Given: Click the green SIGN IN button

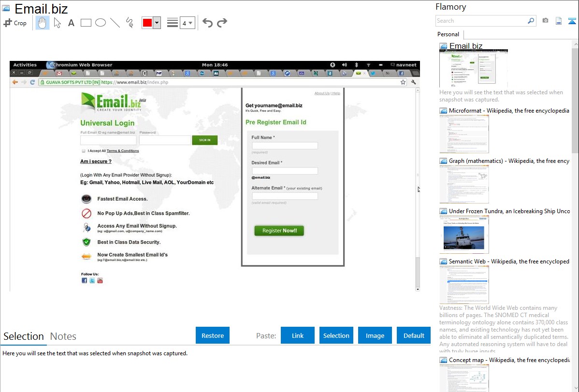Looking at the screenshot, I should click(204, 140).
